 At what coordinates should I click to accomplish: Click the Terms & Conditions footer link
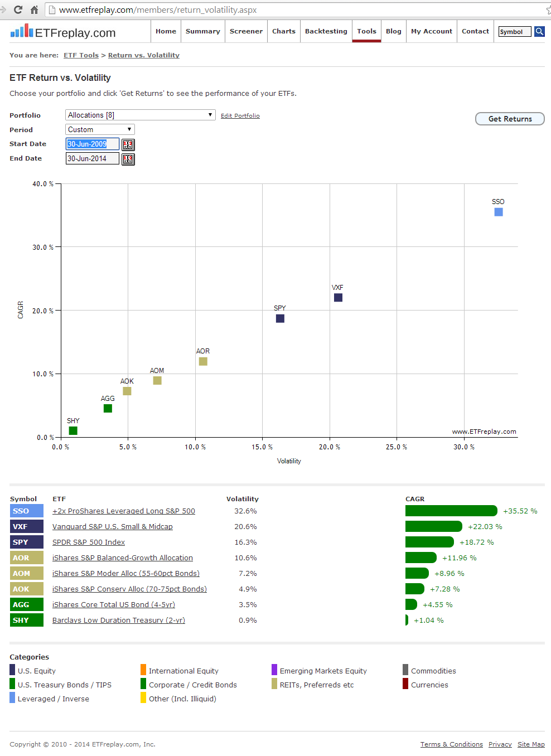coord(452,744)
